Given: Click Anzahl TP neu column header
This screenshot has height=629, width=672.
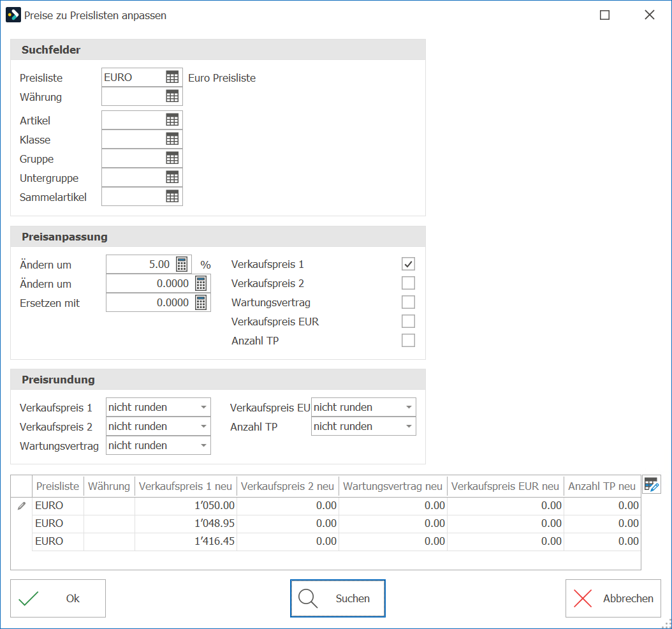Looking at the screenshot, I should coord(602,486).
